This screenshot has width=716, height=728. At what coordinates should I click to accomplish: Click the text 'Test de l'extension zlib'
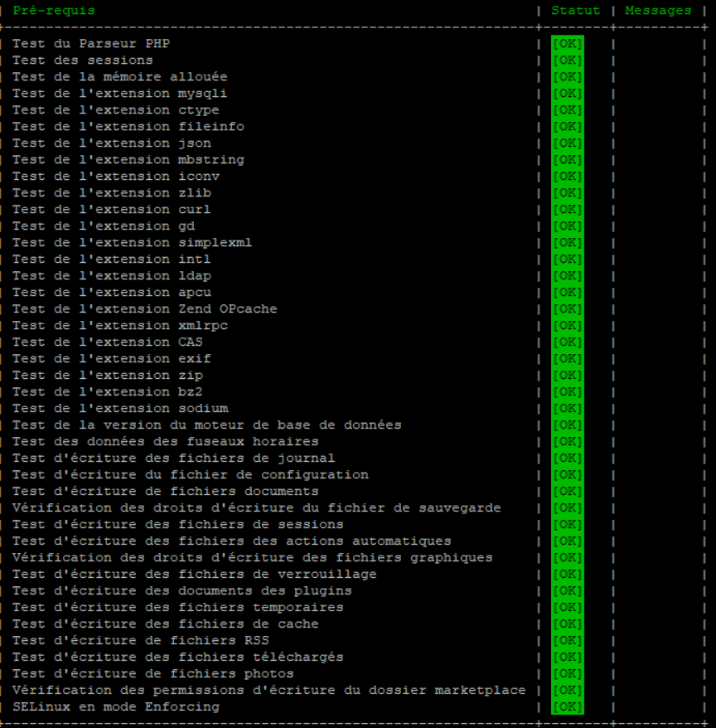[111, 192]
